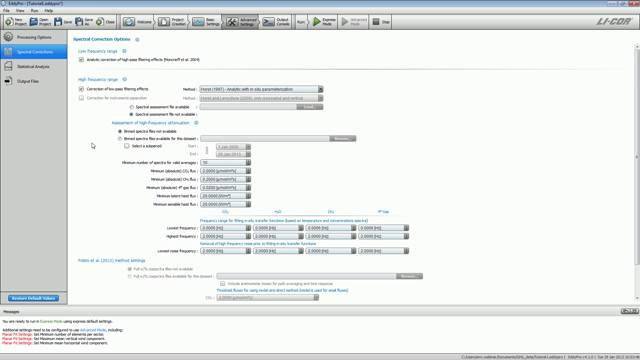The image size is (640, 360).
Task: Run processing in Advanced Mode
Action: 353,22
